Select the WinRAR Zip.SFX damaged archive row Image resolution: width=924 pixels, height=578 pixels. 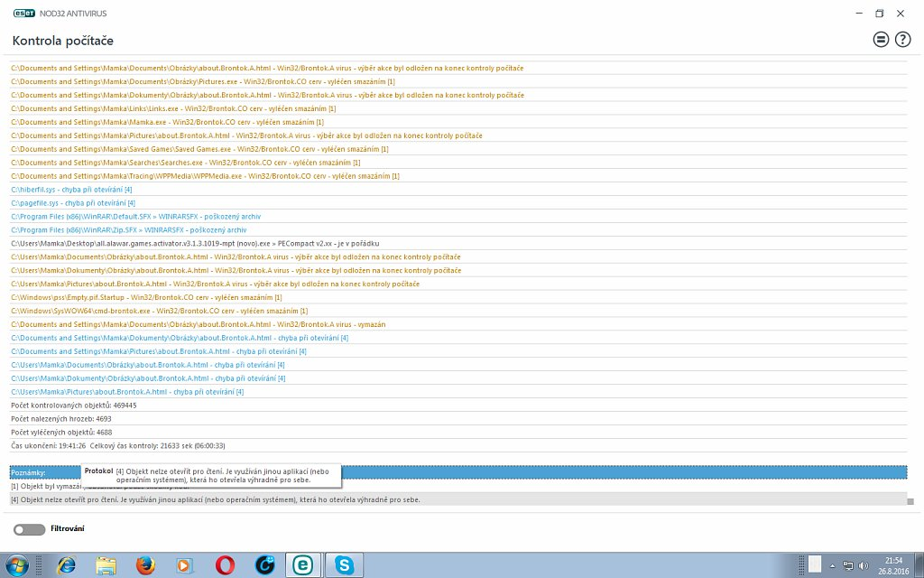click(x=458, y=230)
